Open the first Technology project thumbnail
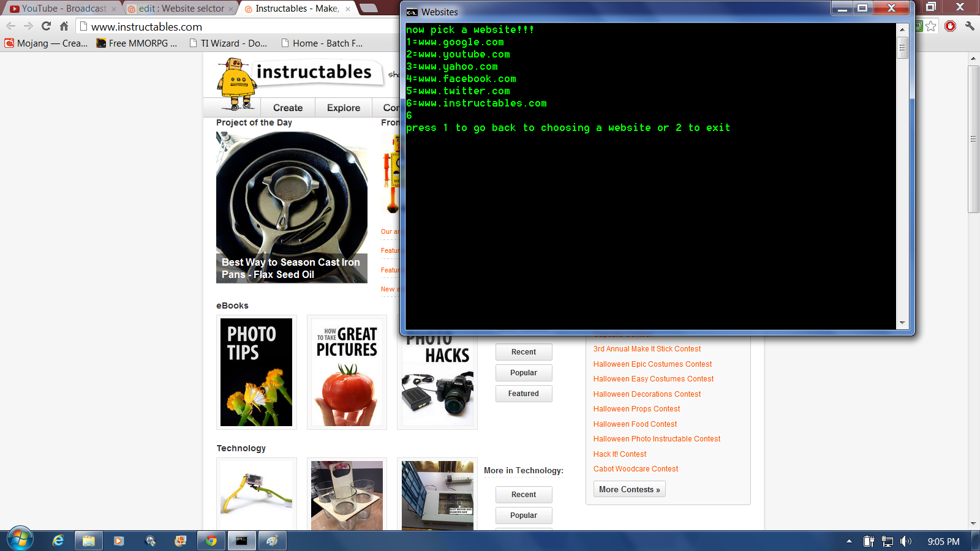The height and width of the screenshot is (551, 980). click(x=256, y=495)
